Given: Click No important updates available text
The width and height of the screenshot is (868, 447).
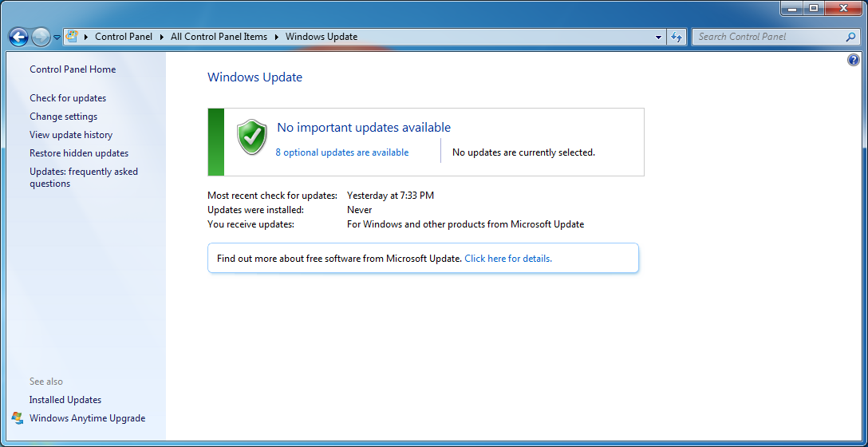Looking at the screenshot, I should coord(364,128).
